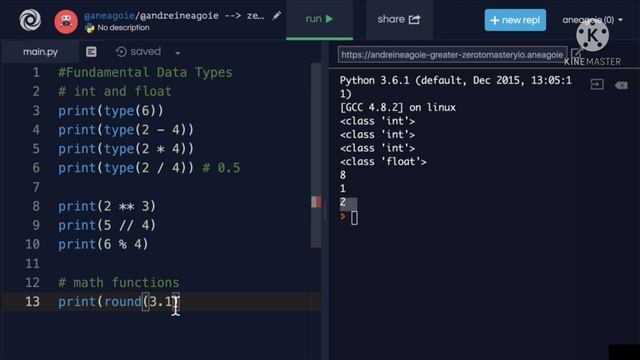The width and height of the screenshot is (640, 360).
Task: Click console output "<class 'float'>"
Action: coord(383,162)
